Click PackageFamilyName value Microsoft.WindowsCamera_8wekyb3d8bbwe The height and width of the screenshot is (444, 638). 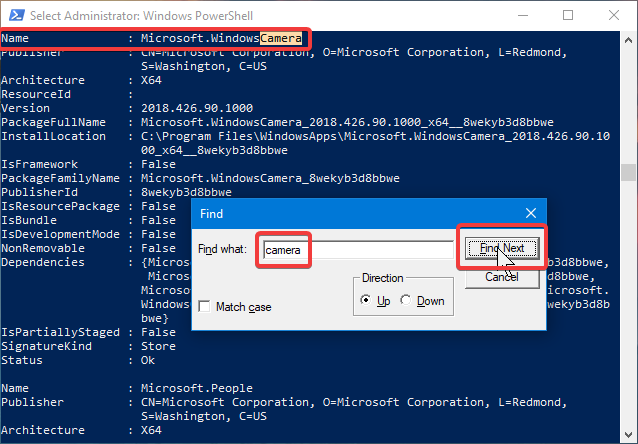pyautogui.click(x=270, y=178)
